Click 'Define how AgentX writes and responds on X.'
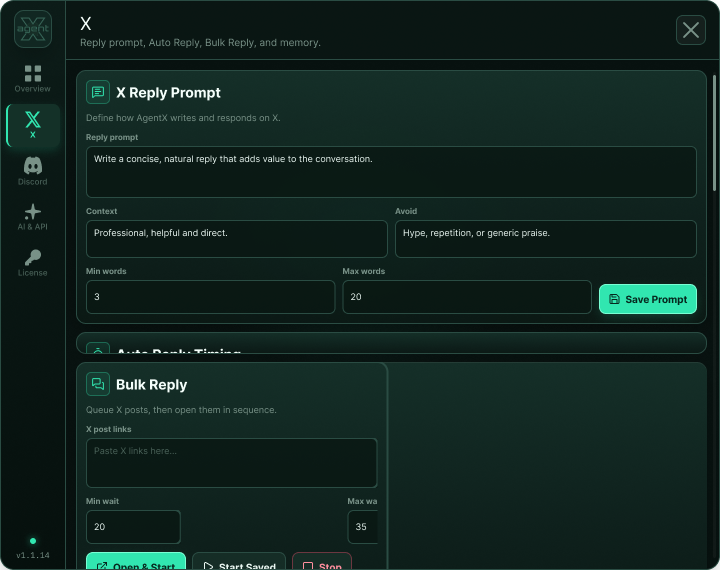The width and height of the screenshot is (720, 570). click(x=183, y=118)
